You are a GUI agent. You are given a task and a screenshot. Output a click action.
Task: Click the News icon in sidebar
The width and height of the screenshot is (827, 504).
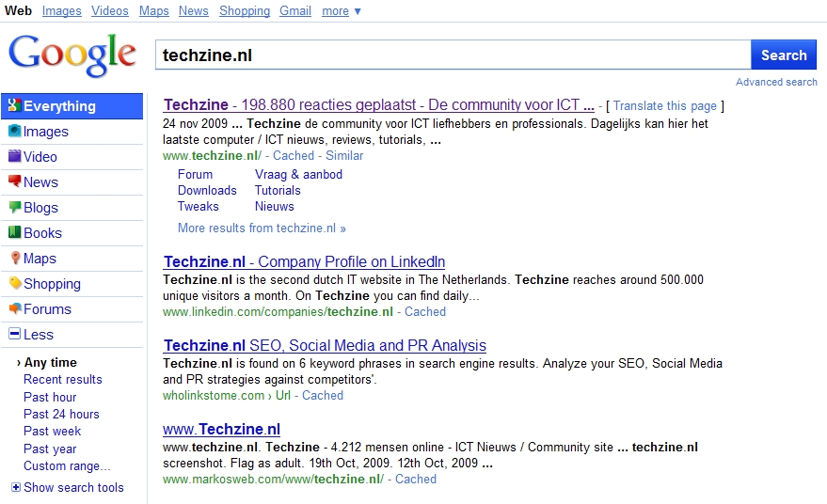point(15,181)
